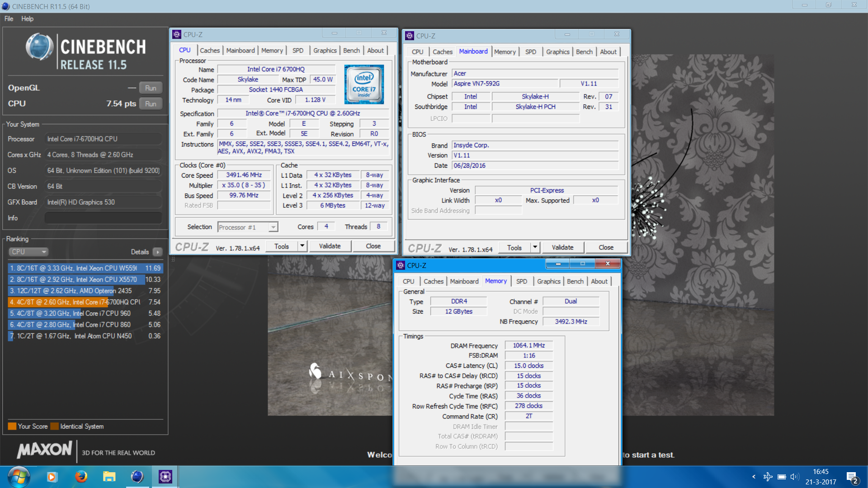The width and height of the screenshot is (868, 488).
Task: Select ranking row AMD Opteron 2435
Action: click(85, 291)
